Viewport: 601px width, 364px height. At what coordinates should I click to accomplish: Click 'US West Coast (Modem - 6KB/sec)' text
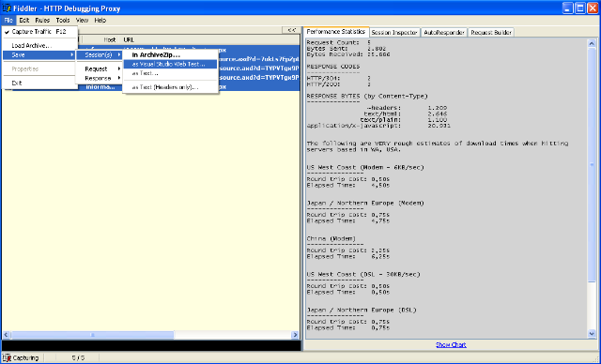click(x=365, y=167)
